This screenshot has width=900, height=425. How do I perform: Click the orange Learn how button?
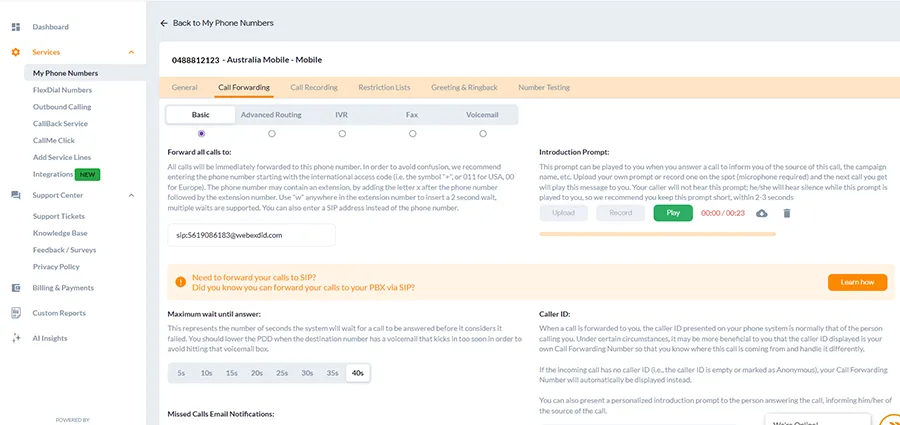pos(857,282)
